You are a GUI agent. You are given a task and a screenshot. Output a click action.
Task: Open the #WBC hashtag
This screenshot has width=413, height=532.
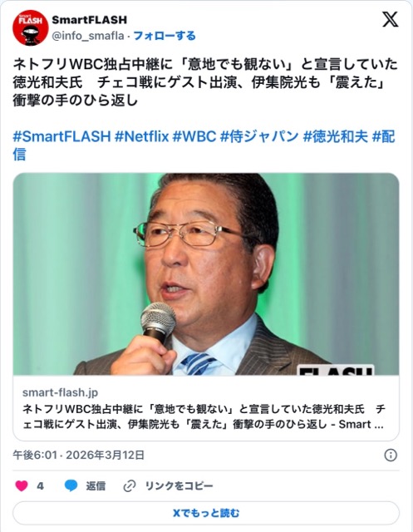tap(194, 136)
